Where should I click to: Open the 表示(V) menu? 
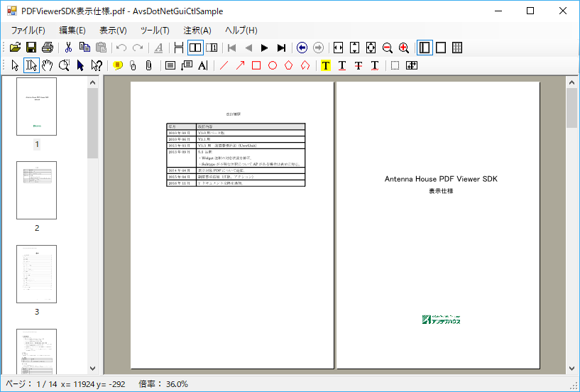click(x=113, y=31)
